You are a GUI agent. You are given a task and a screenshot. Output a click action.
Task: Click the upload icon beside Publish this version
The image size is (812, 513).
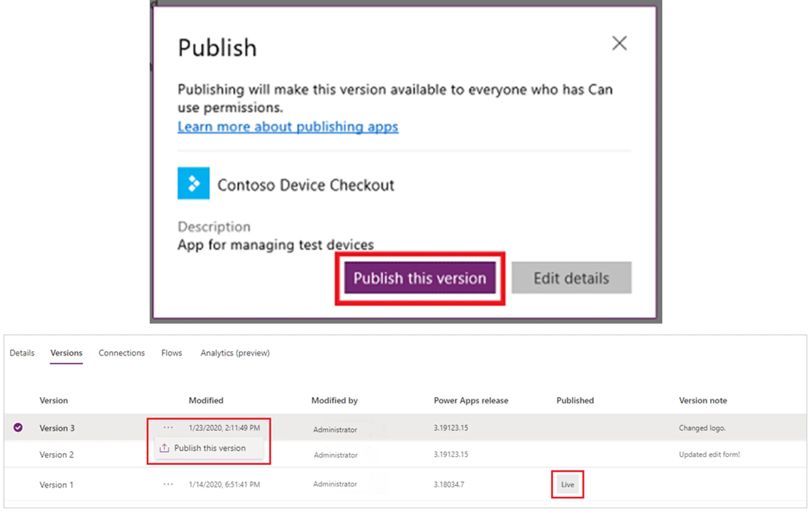pos(164,448)
